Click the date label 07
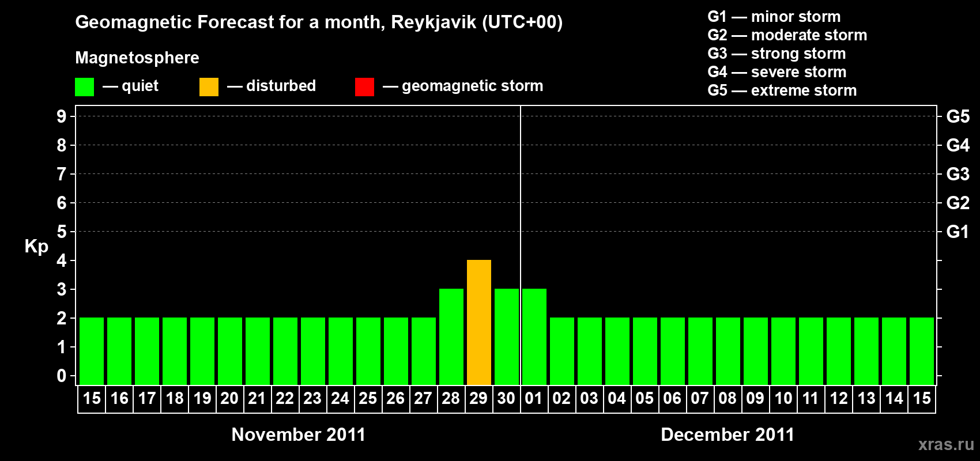This screenshot has width=980, height=461. coord(700,398)
